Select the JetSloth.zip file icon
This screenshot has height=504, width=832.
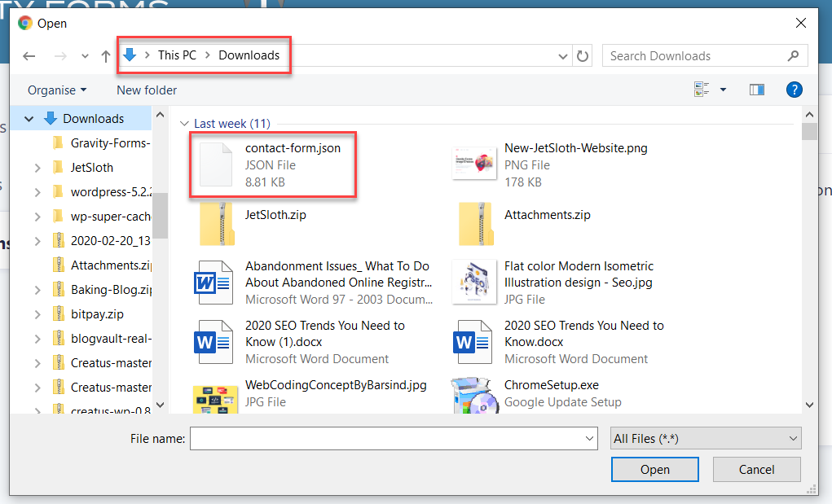[x=217, y=224]
